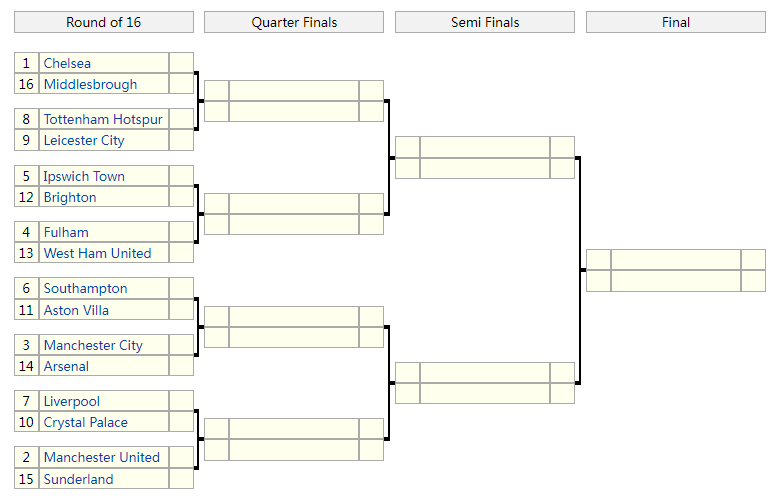Open the Ipswich Town link
The image size is (775, 502).
pyautogui.click(x=84, y=176)
